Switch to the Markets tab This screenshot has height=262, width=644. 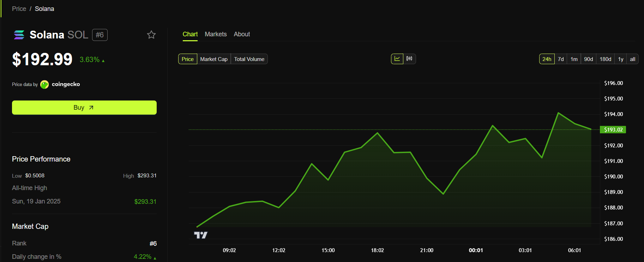point(216,34)
